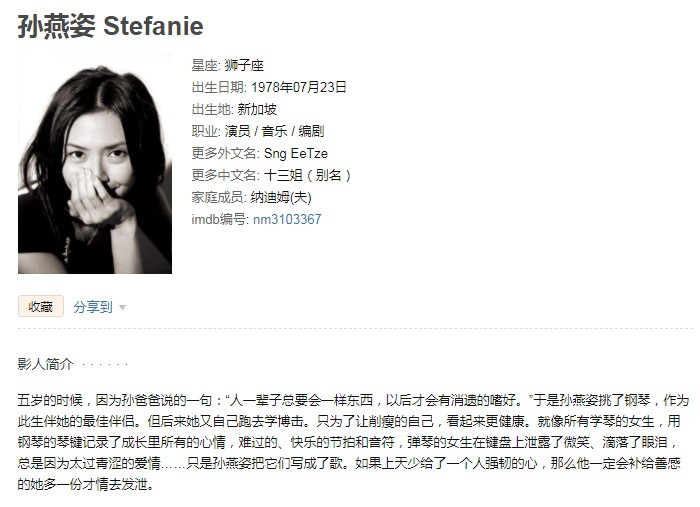The height and width of the screenshot is (507, 700).
Task: Click the occupation text 演员 / 音乐 / 编剧
Action: tap(274, 131)
